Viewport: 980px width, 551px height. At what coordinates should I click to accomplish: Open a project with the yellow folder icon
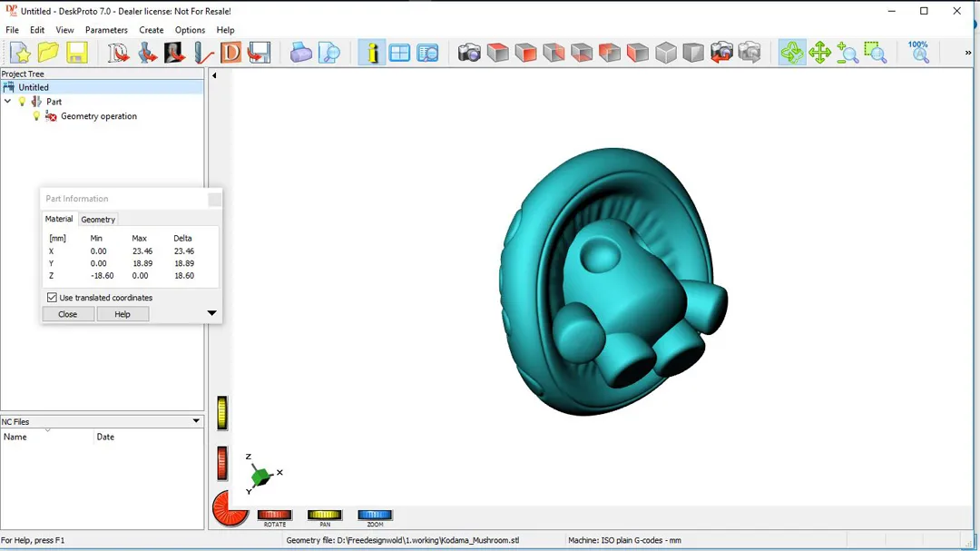(48, 53)
